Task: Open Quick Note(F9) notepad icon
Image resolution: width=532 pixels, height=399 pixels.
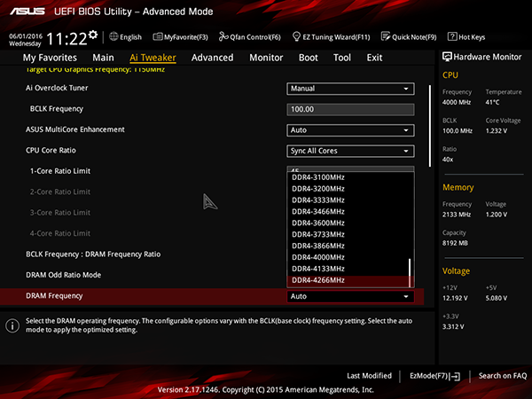Action: click(386, 36)
